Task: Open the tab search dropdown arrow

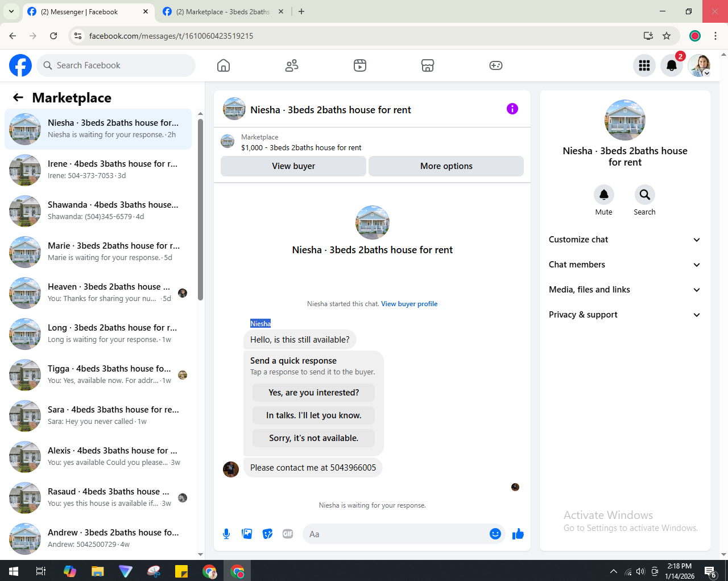Action: pos(11,11)
